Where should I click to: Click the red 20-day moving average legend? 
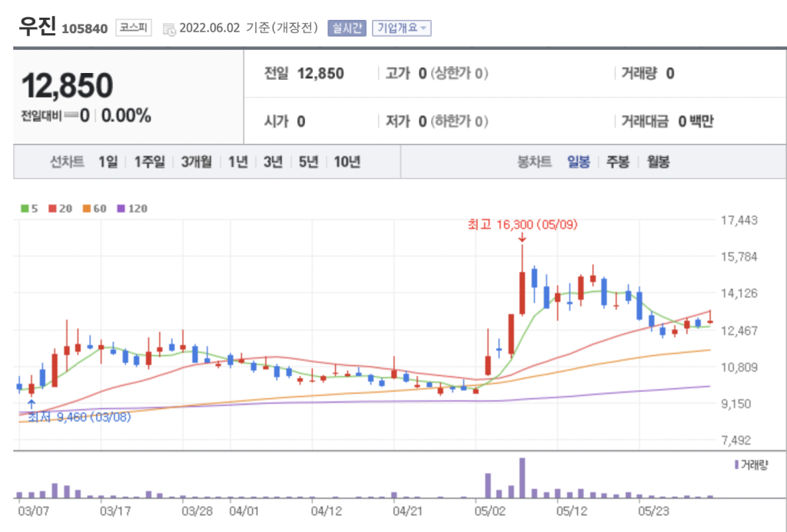coord(60,208)
